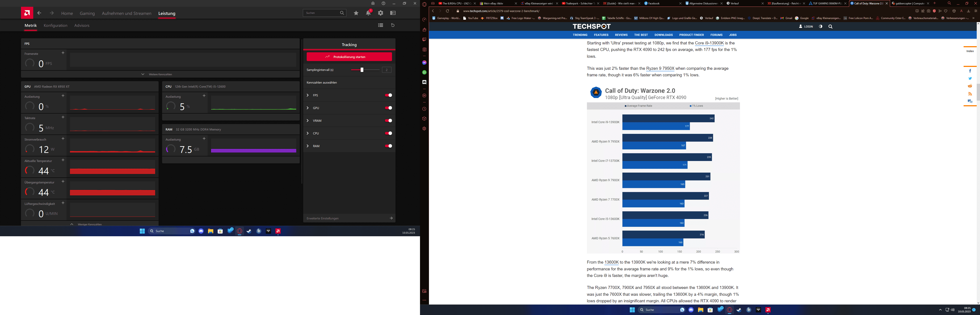The image size is (980, 315).
Task: Share the article via Twitter icon
Action: pyautogui.click(x=970, y=78)
